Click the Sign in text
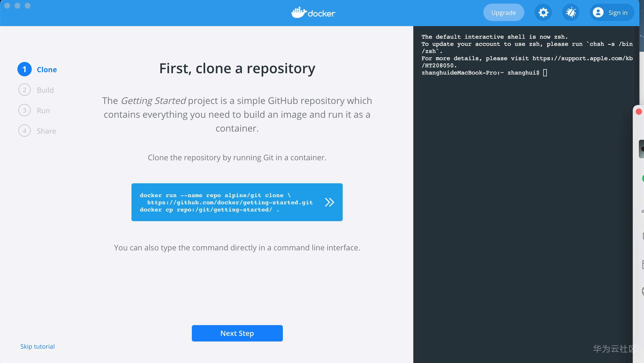This screenshot has height=363, width=644. pos(618,13)
